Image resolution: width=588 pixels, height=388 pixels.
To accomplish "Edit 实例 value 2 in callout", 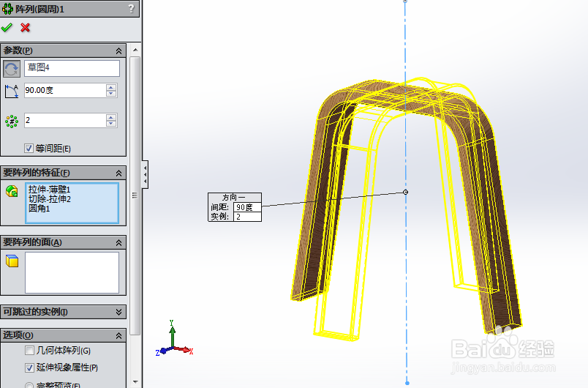I will [247, 217].
